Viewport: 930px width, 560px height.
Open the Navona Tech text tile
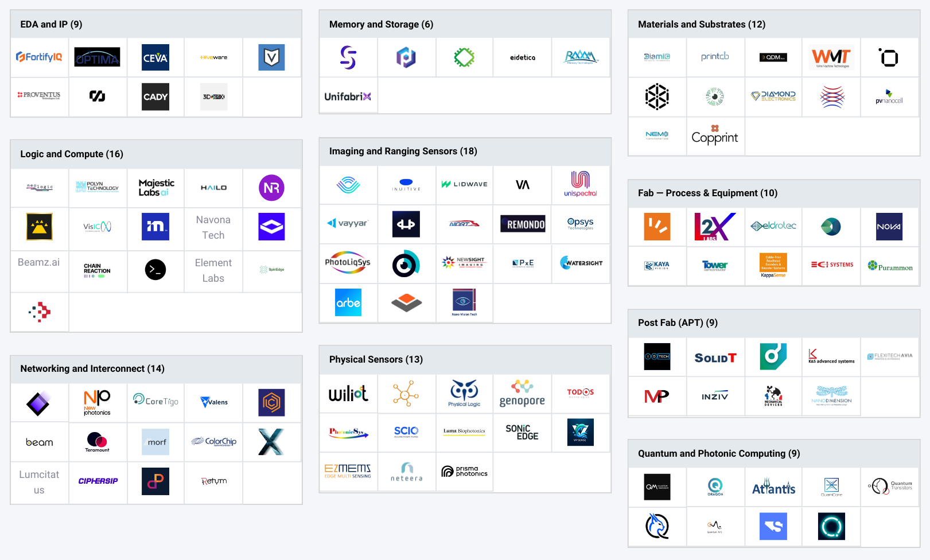(213, 227)
